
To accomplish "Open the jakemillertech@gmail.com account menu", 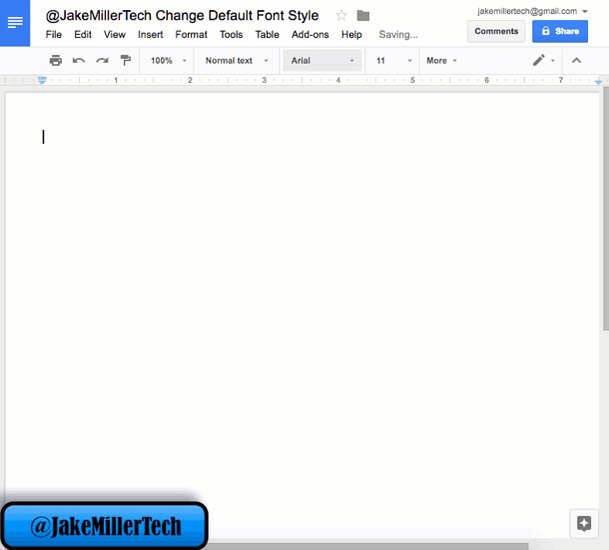I will tap(532, 11).
